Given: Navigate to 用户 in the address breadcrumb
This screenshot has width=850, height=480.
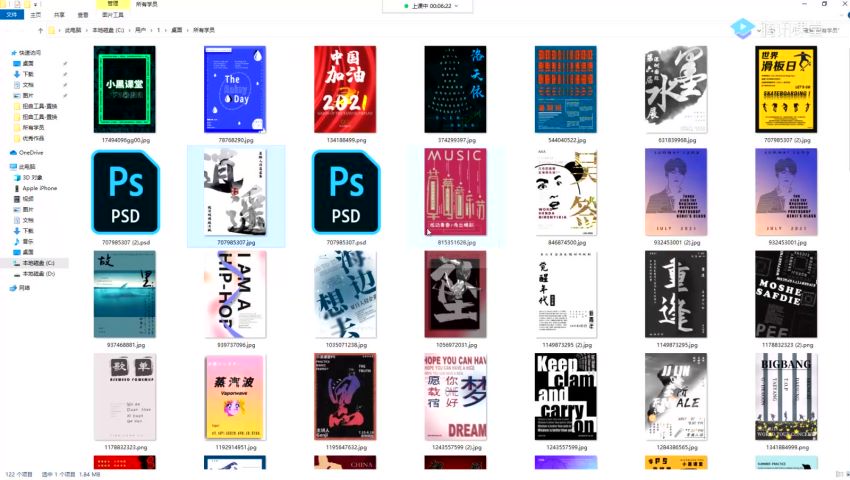Looking at the screenshot, I should tap(140, 30).
